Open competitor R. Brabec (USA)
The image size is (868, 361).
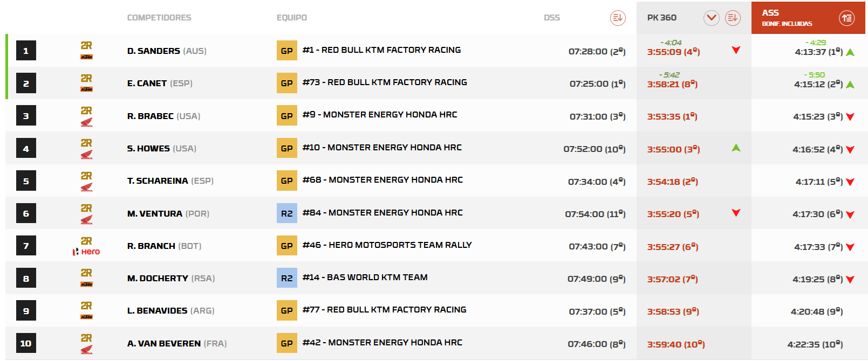[163, 116]
